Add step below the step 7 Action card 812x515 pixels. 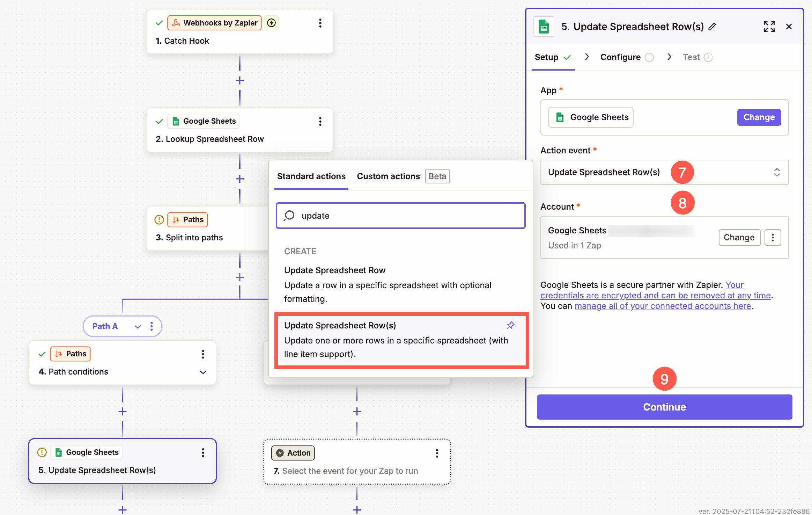point(357,510)
